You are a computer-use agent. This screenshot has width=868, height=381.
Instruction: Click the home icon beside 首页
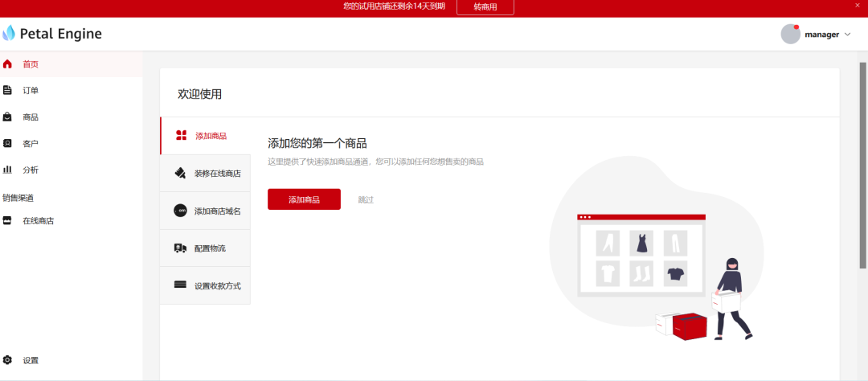tap(7, 63)
